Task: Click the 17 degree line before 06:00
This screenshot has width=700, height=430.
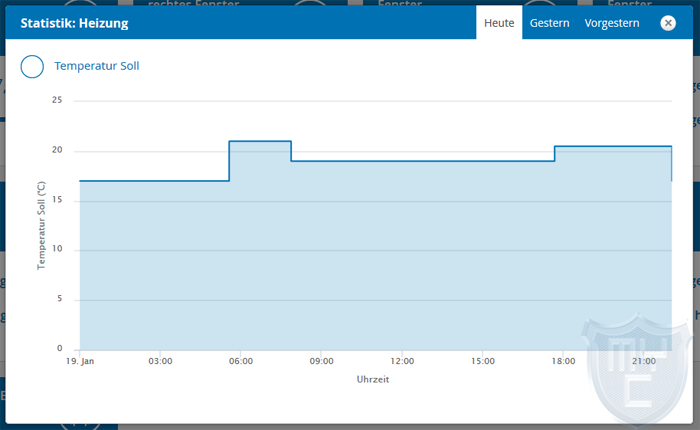Action: click(150, 181)
